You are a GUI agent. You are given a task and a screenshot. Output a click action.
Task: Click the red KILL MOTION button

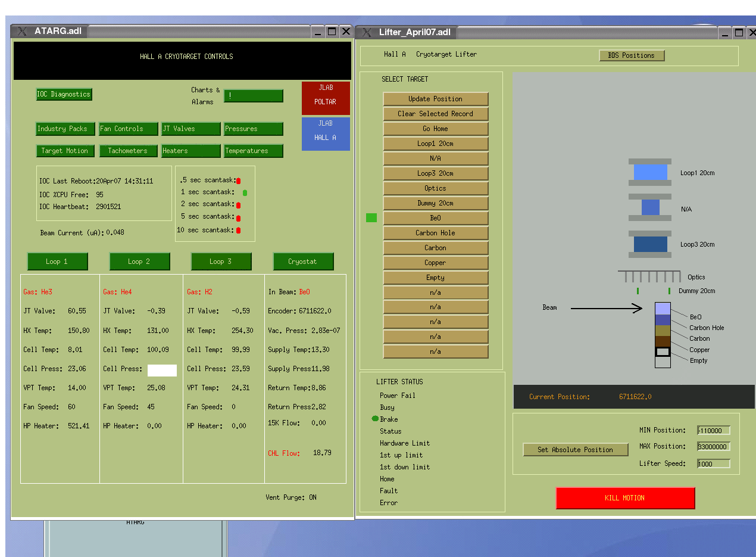tap(625, 498)
